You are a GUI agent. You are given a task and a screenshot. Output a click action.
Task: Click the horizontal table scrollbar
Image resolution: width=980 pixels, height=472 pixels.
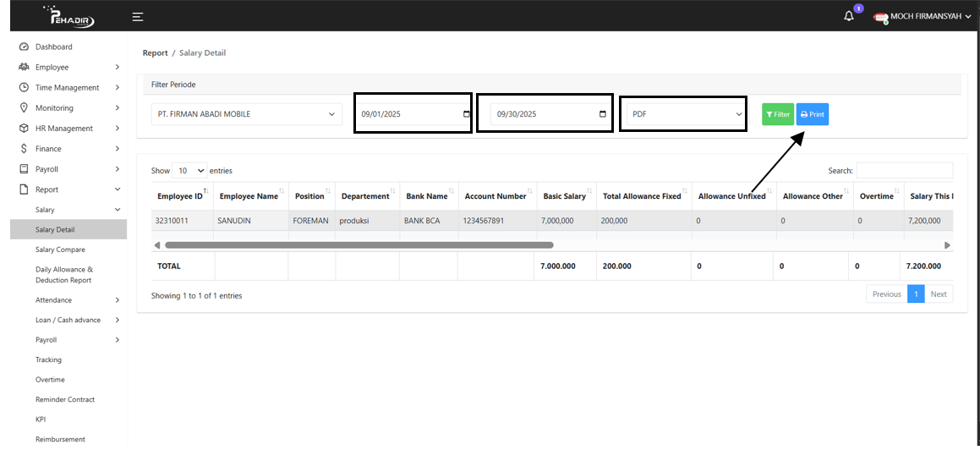click(x=359, y=245)
